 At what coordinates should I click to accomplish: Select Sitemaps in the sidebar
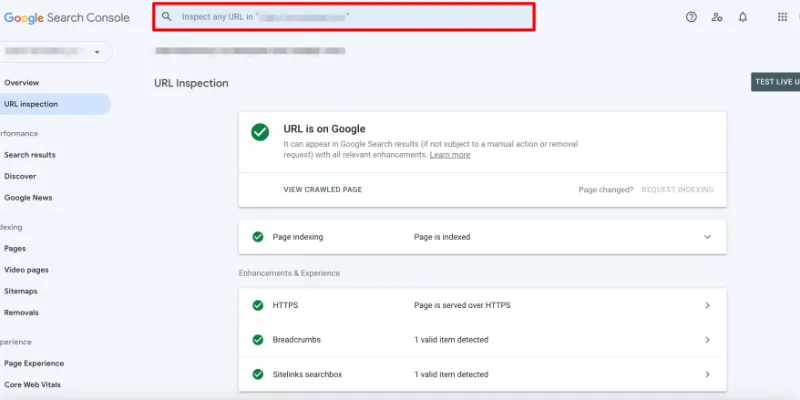pos(23,291)
